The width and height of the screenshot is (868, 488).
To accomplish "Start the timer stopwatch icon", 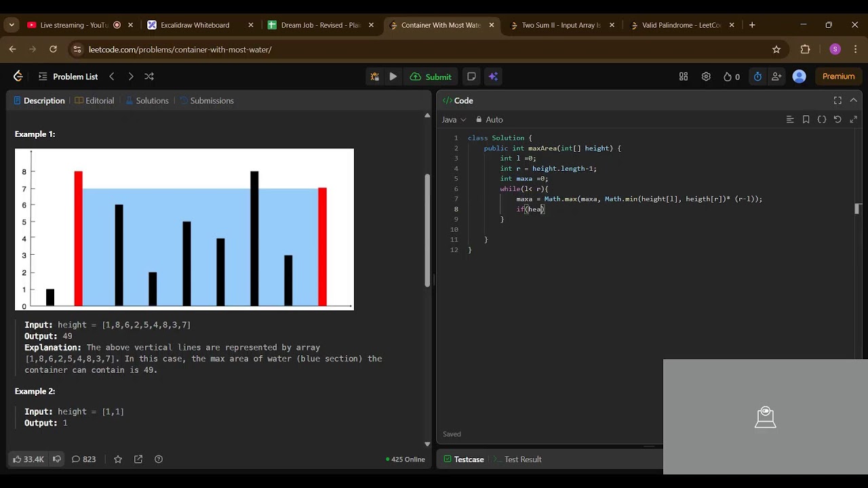I will pos(757,77).
